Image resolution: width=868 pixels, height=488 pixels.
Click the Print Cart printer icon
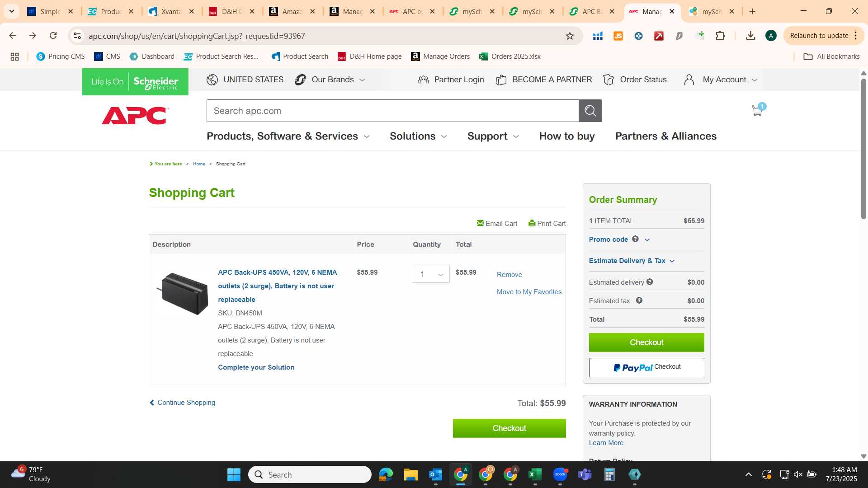(532, 223)
